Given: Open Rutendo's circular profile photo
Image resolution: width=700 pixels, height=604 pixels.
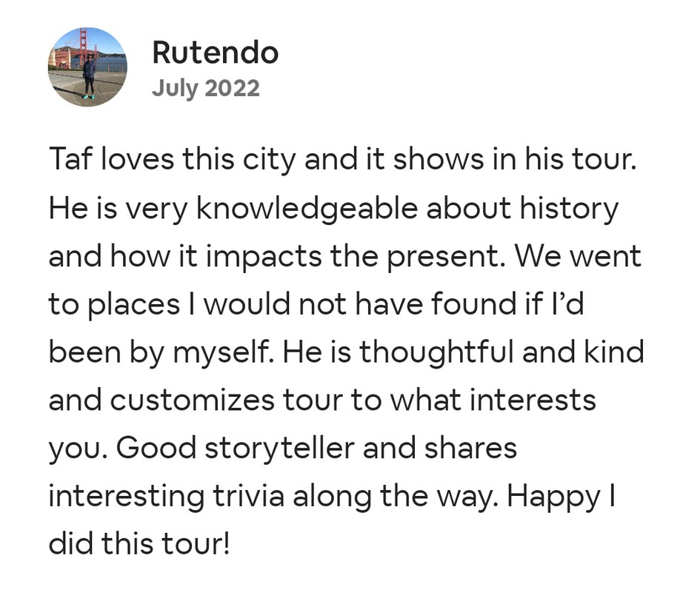Looking at the screenshot, I should pyautogui.click(x=87, y=67).
